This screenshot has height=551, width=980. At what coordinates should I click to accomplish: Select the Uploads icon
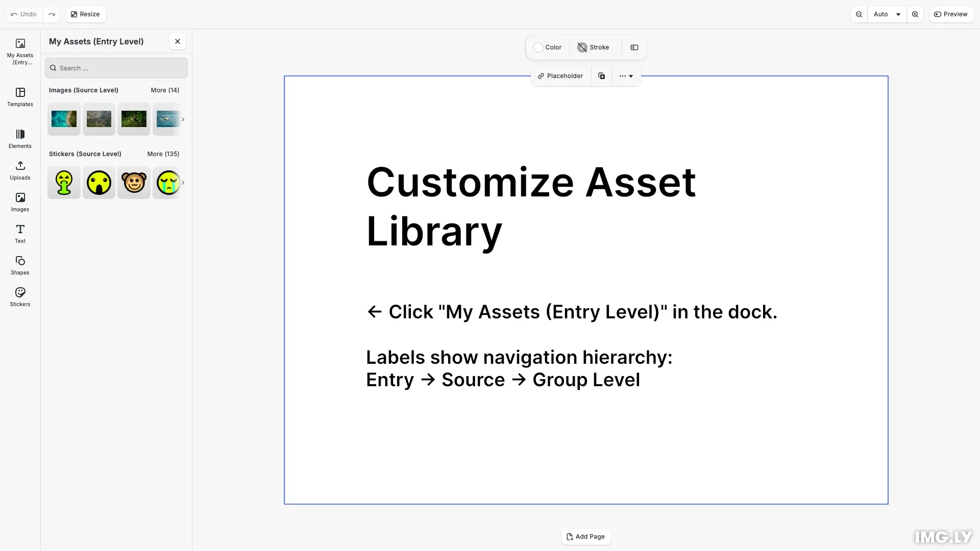20,170
